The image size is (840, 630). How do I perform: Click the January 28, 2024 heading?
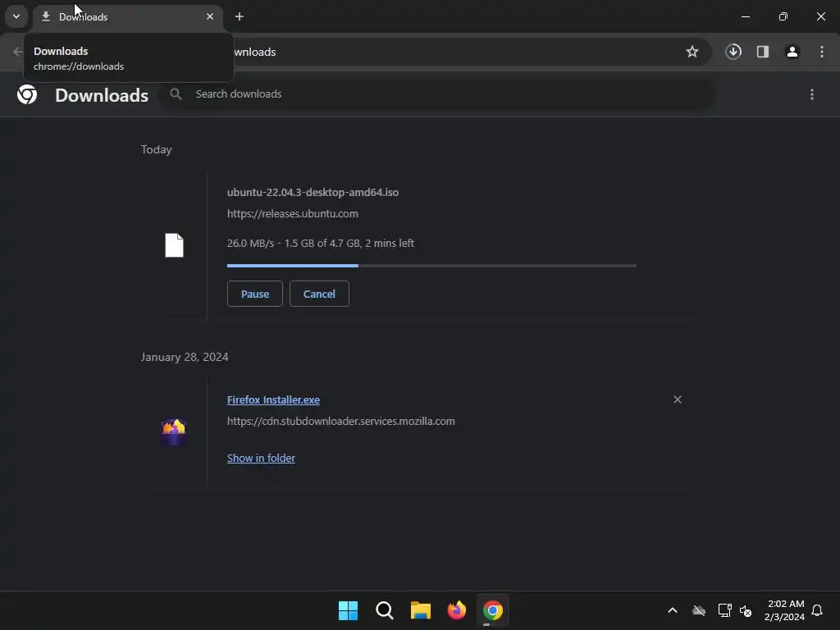click(x=185, y=357)
